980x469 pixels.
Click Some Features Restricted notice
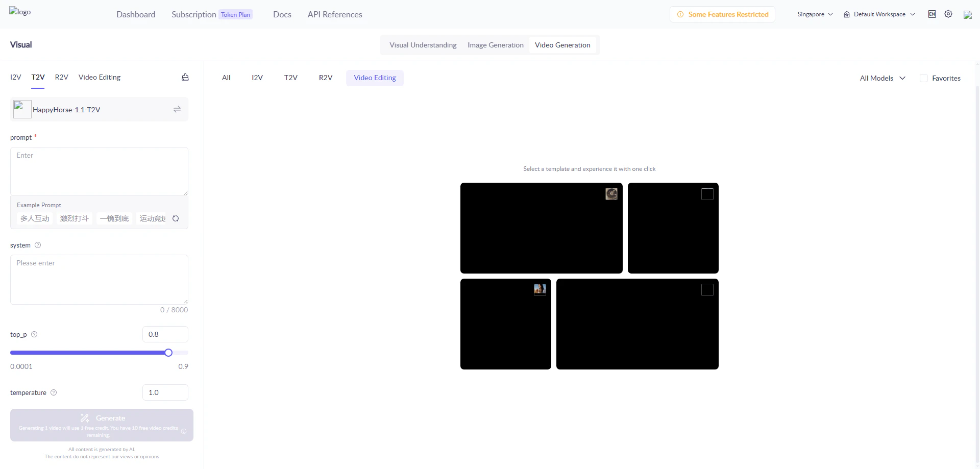tap(722, 14)
